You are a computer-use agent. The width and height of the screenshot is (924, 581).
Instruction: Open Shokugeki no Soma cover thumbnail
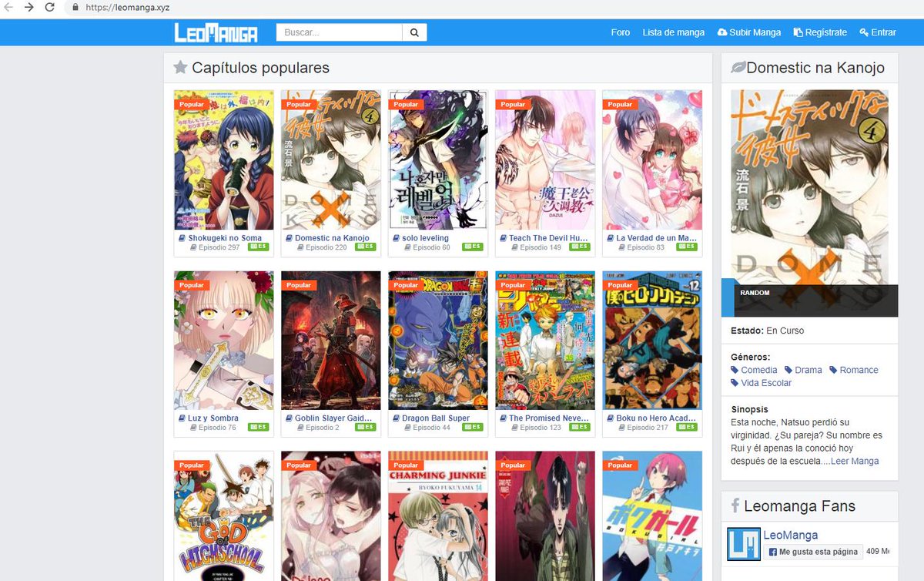click(224, 160)
